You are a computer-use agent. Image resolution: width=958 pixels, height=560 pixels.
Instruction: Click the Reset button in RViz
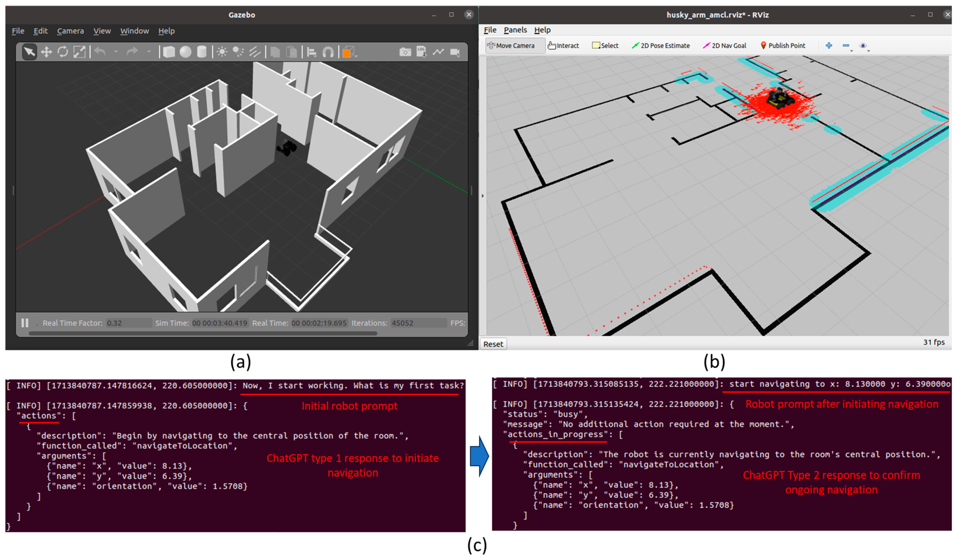click(493, 344)
